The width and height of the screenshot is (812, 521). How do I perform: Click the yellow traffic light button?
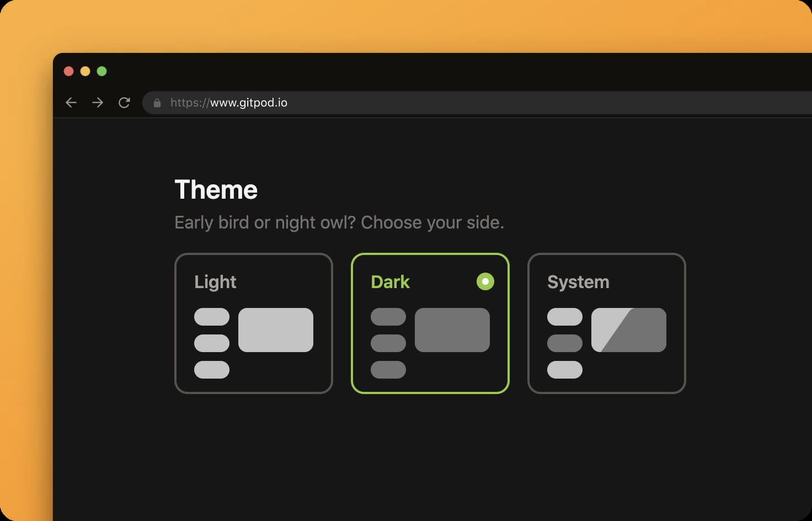coord(85,71)
